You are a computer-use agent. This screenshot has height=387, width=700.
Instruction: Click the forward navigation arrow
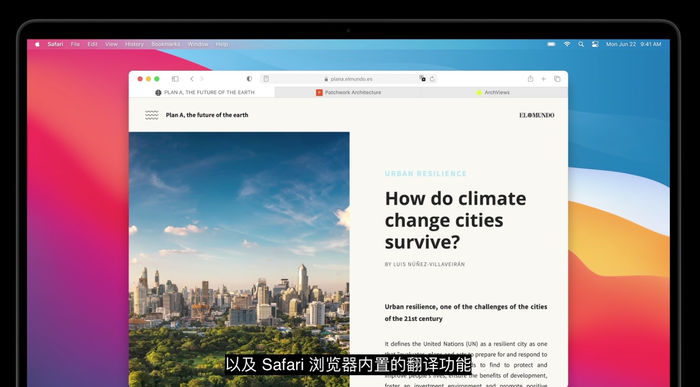click(x=202, y=79)
